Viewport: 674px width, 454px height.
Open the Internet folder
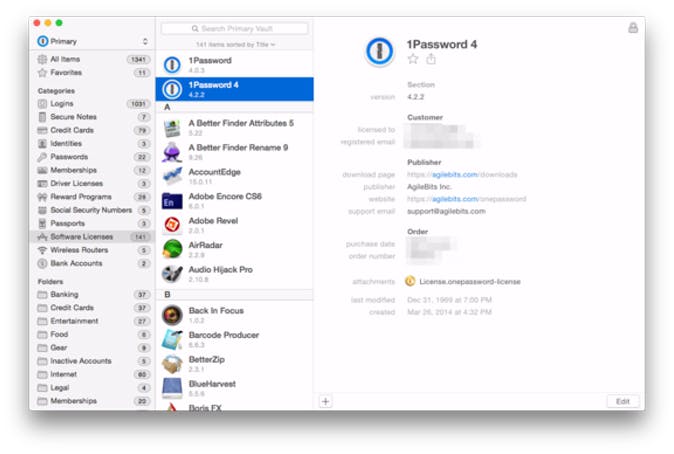tap(92, 374)
